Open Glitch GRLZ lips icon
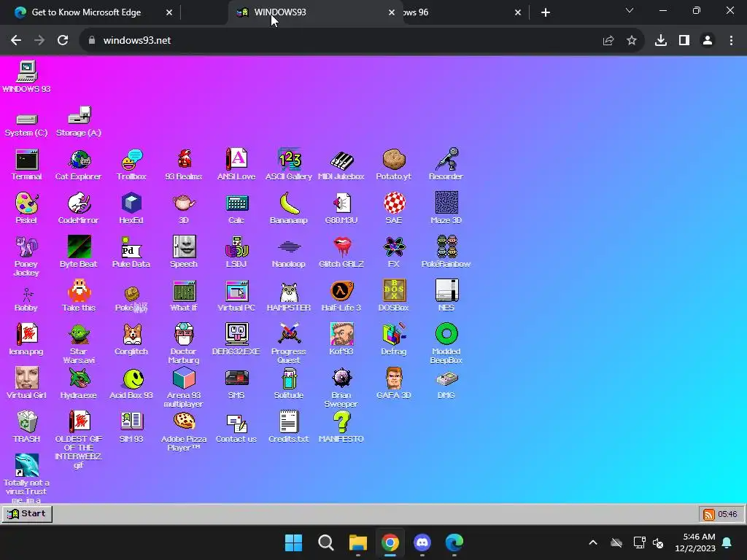 click(341, 252)
